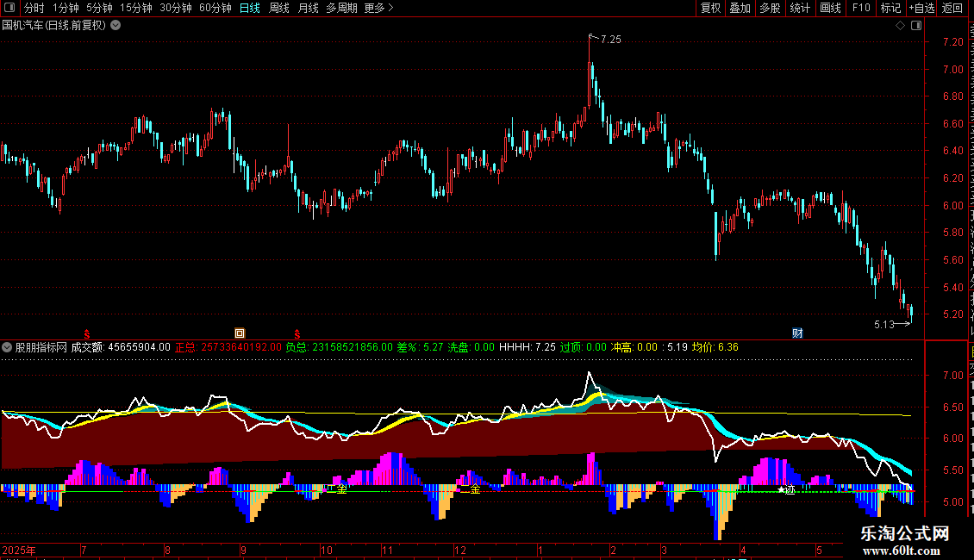Open the 复权 adjustment menu
The image size is (974, 560).
tap(710, 8)
